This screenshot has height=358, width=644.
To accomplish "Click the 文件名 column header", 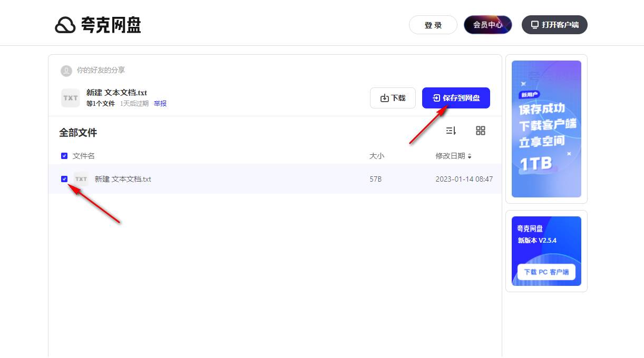I will coord(84,156).
